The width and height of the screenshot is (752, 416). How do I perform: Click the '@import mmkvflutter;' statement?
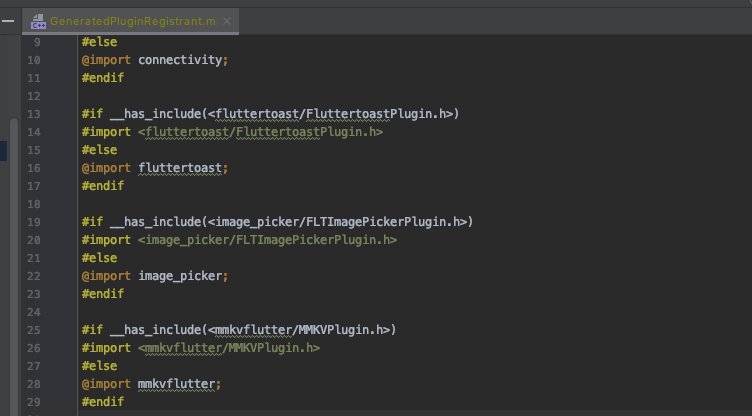[x=151, y=384]
